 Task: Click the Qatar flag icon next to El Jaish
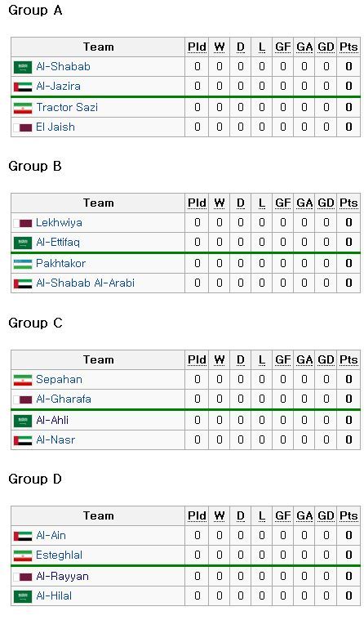23,127
